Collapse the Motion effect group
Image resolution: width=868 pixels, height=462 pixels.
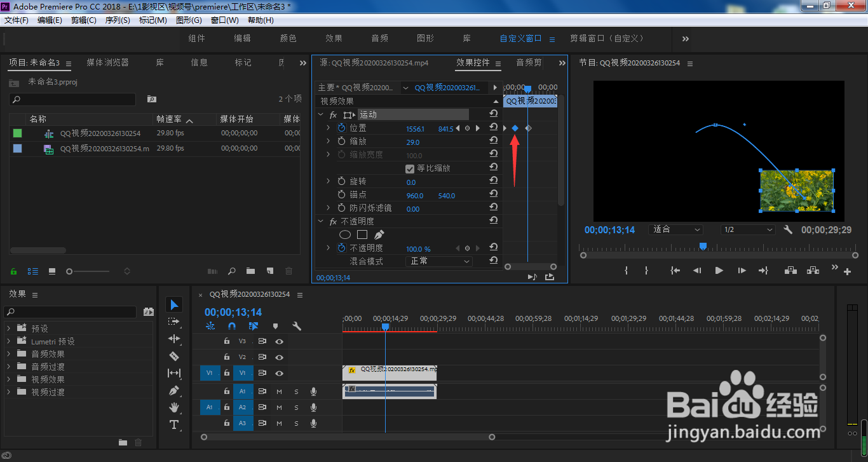tap(320, 115)
